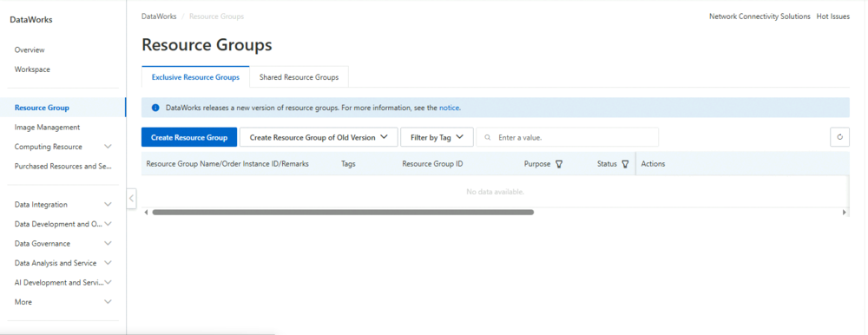Open the Hot Issues link
The image size is (868, 335).
pyautogui.click(x=833, y=16)
